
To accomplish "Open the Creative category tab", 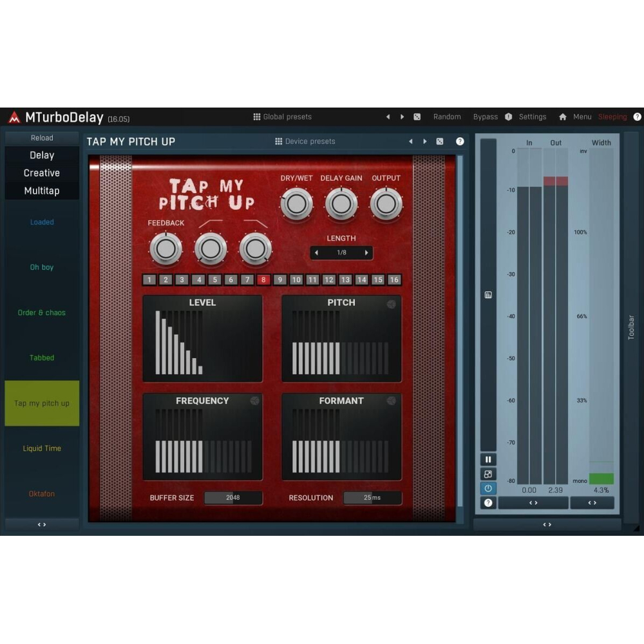I will [x=42, y=173].
